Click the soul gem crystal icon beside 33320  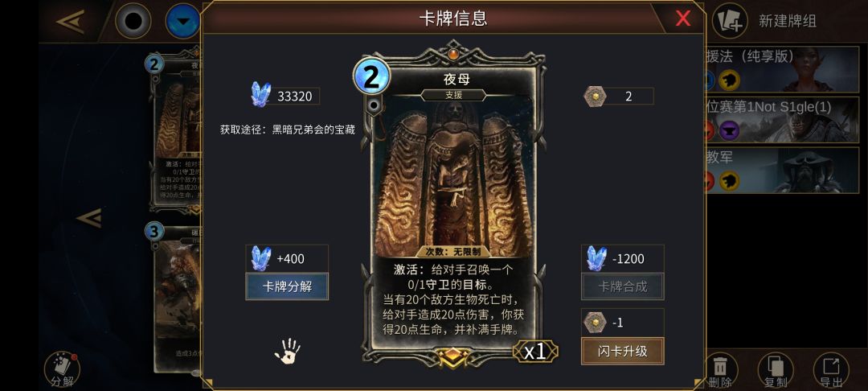coord(260,95)
